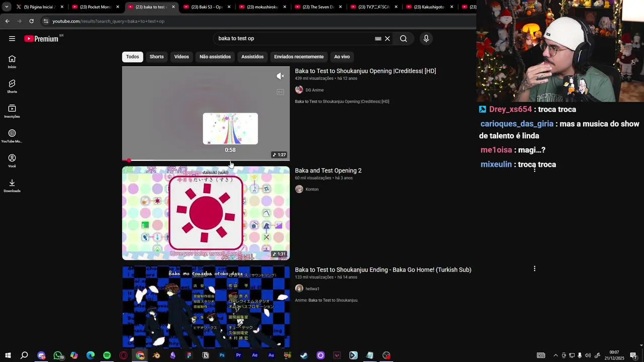Open options menu for Baka Go Home video

(x=534, y=269)
